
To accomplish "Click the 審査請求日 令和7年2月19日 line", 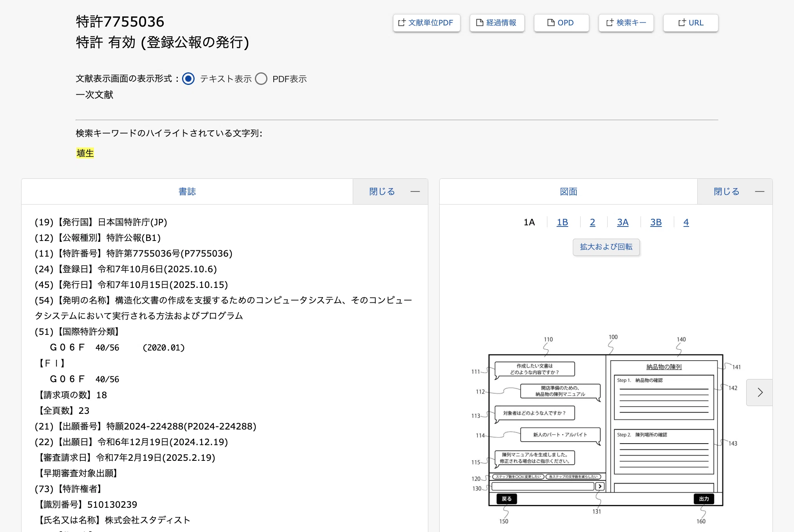I will point(125,458).
